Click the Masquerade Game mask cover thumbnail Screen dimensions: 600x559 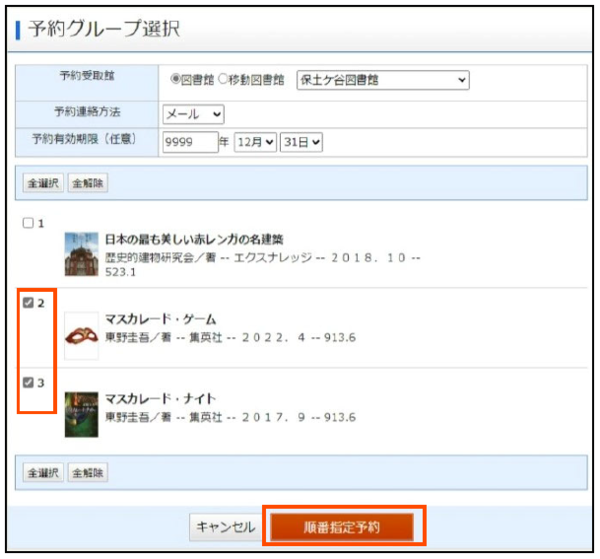pos(81,335)
